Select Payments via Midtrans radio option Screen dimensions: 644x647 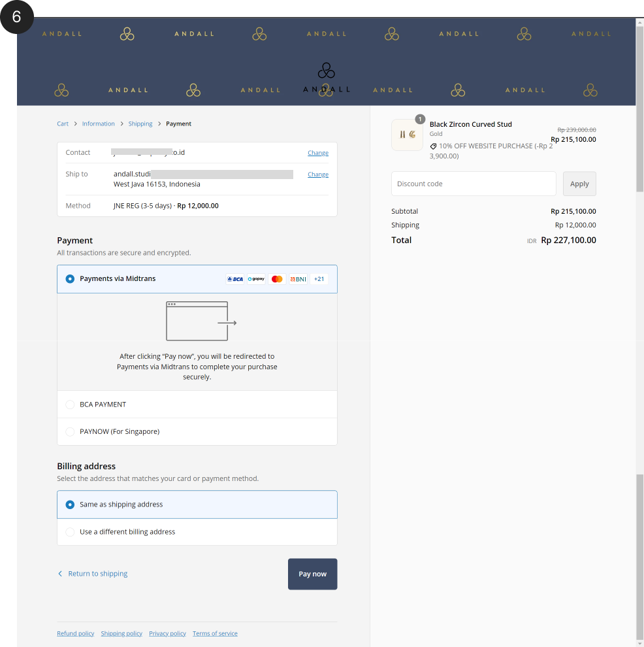point(71,279)
